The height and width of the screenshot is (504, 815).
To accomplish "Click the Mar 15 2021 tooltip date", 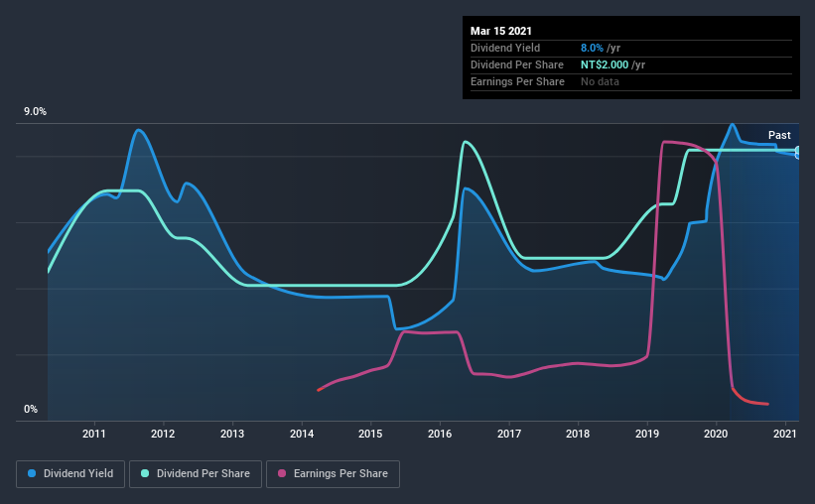I will [x=501, y=31].
